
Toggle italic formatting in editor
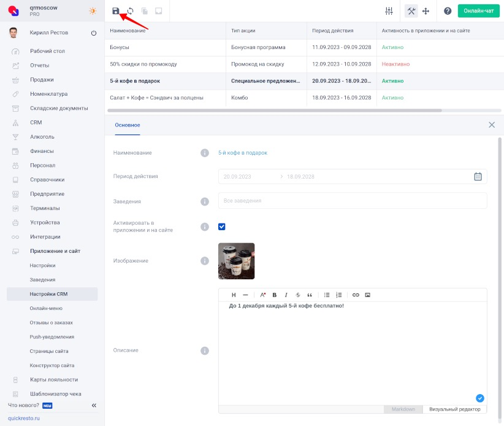pyautogui.click(x=286, y=295)
